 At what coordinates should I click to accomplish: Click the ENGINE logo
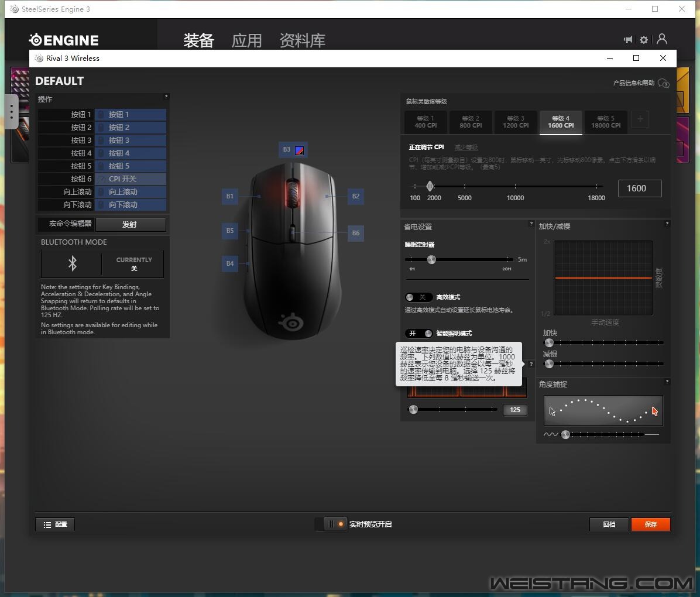pyautogui.click(x=64, y=40)
